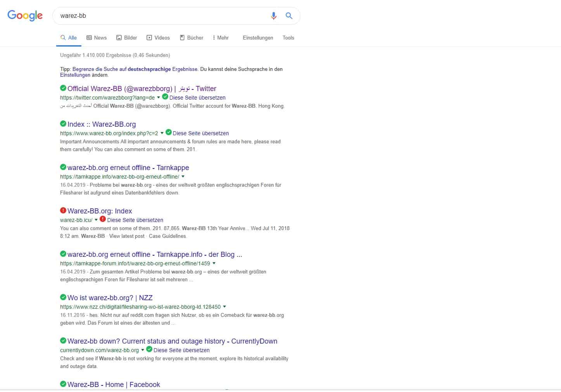Switch to the News tab
The image size is (561, 392).
(97, 38)
